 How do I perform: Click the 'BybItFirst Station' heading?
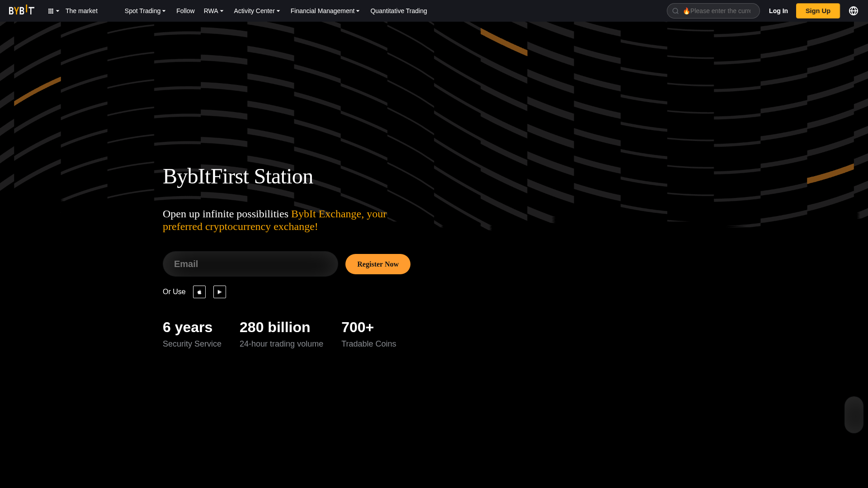point(238,176)
